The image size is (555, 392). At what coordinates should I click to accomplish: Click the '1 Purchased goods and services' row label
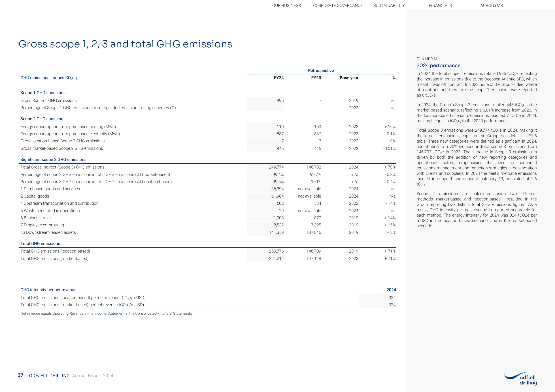pos(50,189)
